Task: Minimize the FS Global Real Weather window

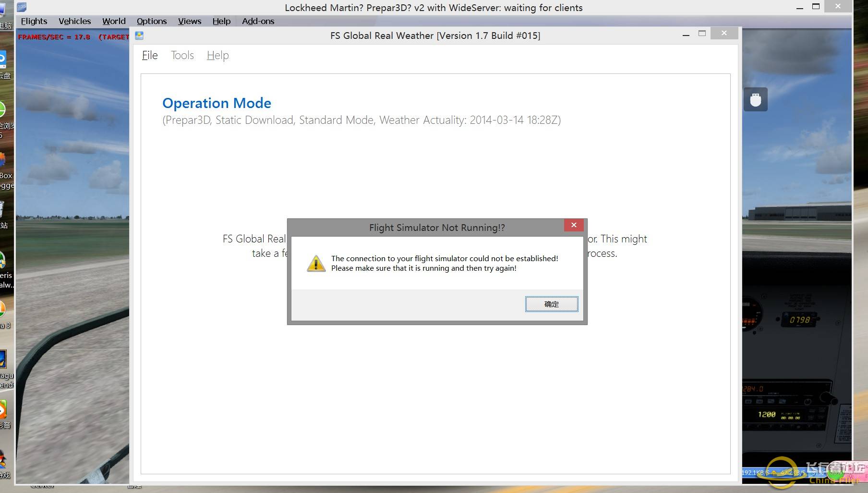Action: (686, 35)
